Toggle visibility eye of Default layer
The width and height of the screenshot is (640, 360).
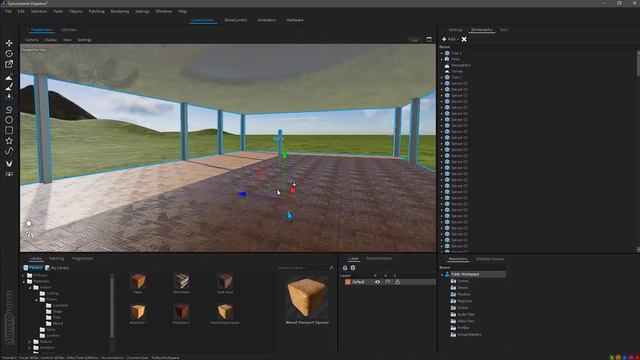coord(377,282)
